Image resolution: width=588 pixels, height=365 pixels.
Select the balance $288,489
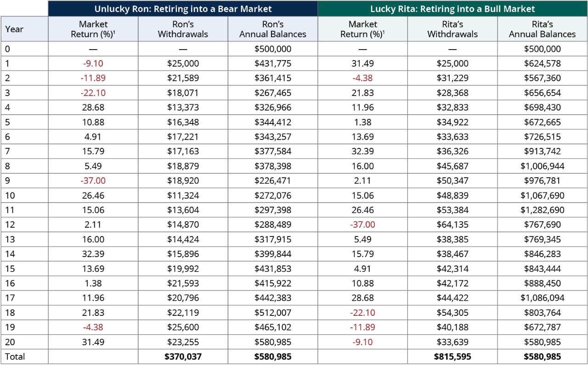[273, 225]
